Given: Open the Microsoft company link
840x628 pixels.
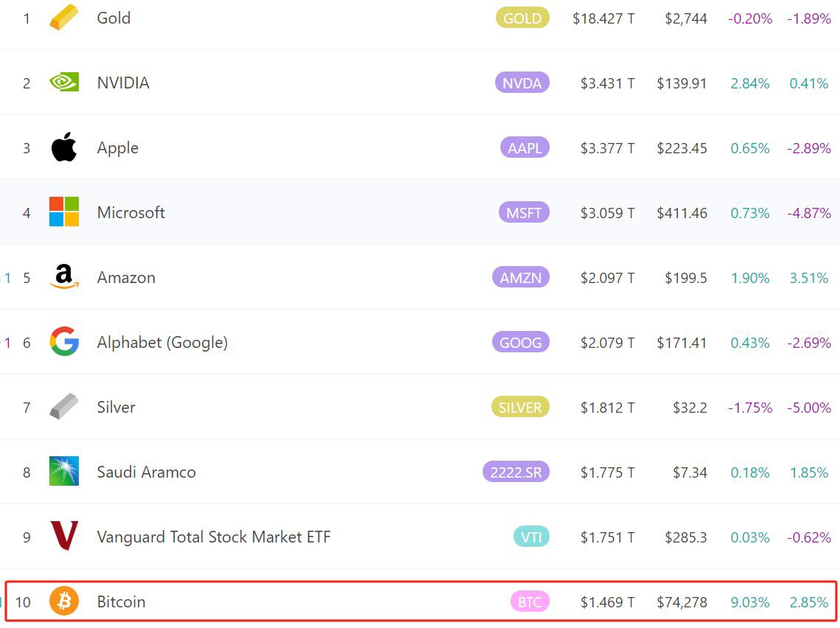Looking at the screenshot, I should (x=130, y=213).
